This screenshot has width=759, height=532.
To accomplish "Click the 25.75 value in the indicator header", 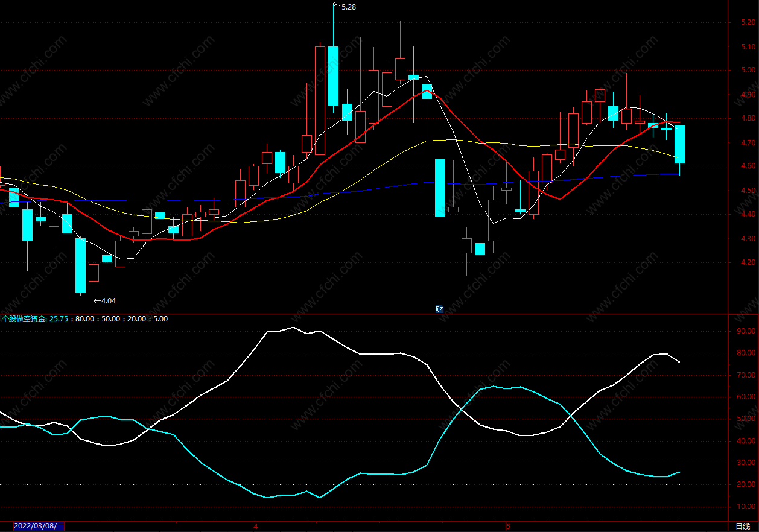I will point(58,319).
